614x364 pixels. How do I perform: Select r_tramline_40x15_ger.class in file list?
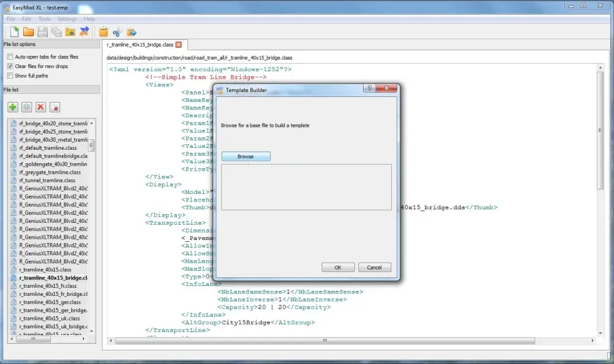pyautogui.click(x=50, y=302)
